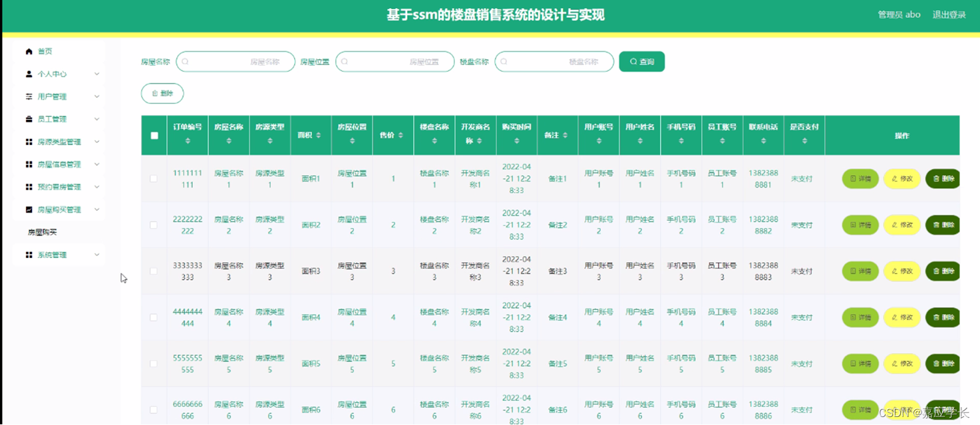
Task: Check the box for order 4444444444
Action: click(x=154, y=317)
